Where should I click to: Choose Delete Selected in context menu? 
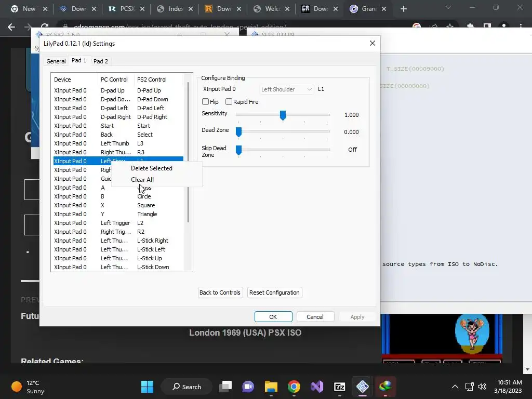tap(152, 168)
